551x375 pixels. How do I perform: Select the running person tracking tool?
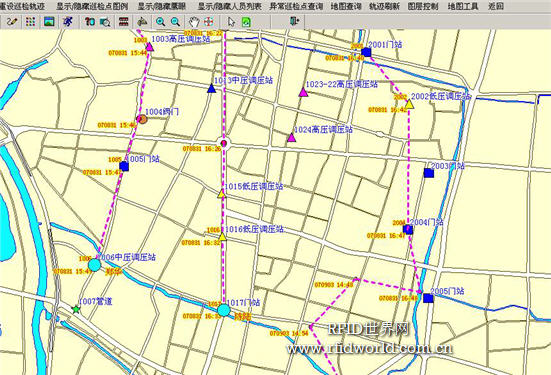click(x=67, y=22)
